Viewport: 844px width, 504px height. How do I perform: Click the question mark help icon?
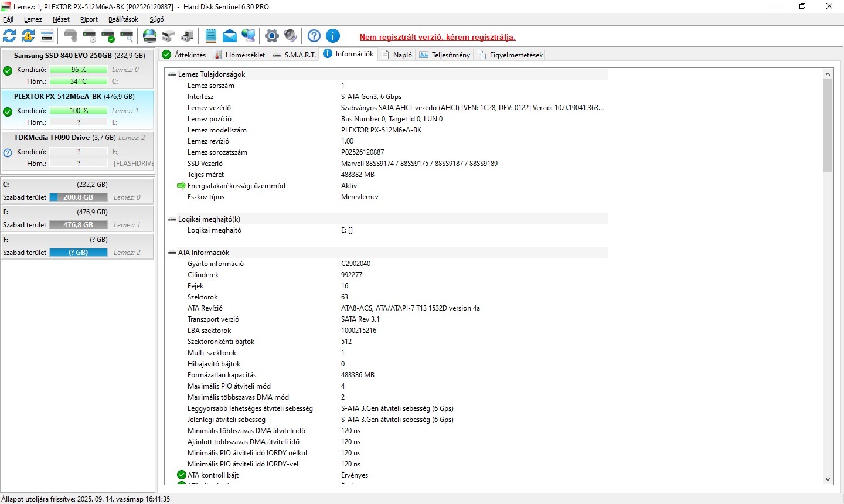pos(314,36)
